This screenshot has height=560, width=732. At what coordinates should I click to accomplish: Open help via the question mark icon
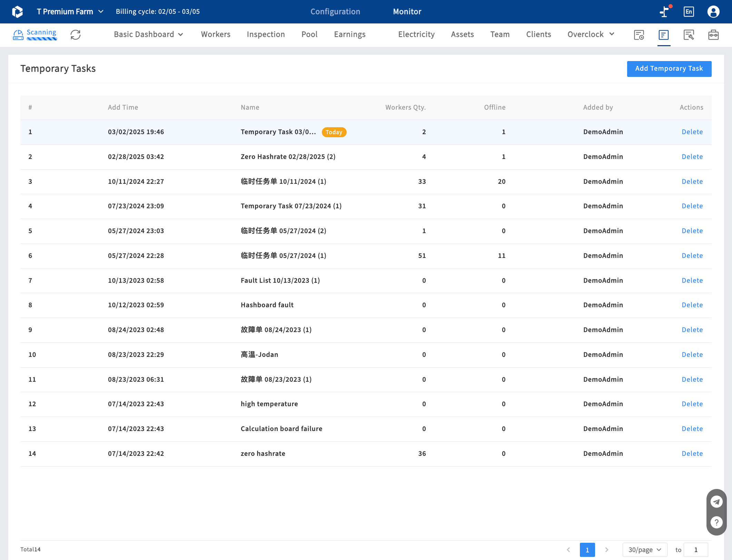(x=716, y=522)
